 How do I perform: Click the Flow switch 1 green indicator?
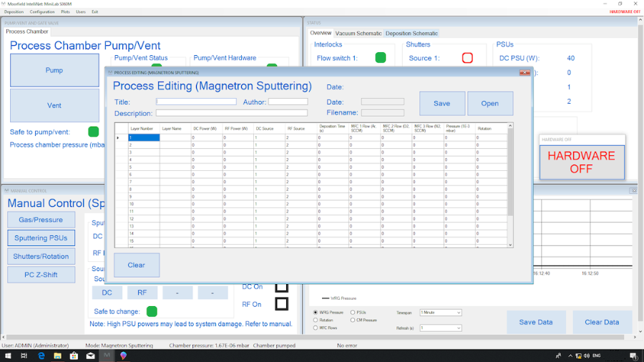[381, 58]
